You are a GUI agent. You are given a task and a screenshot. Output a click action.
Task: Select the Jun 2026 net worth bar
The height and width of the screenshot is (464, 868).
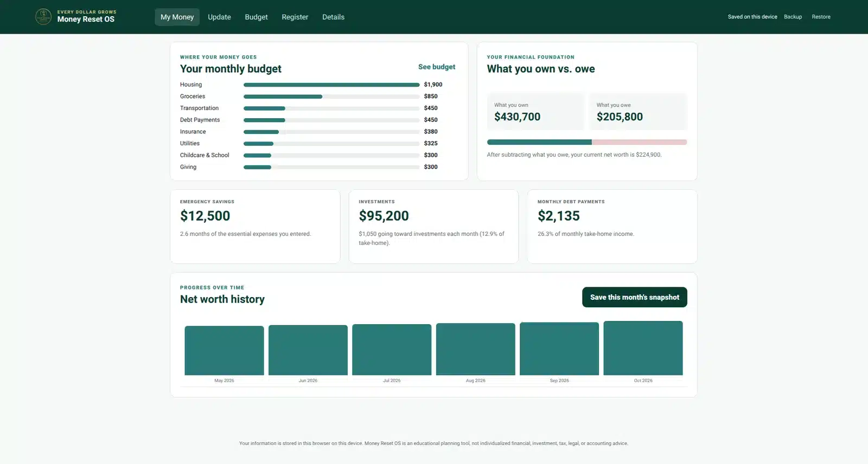point(308,350)
